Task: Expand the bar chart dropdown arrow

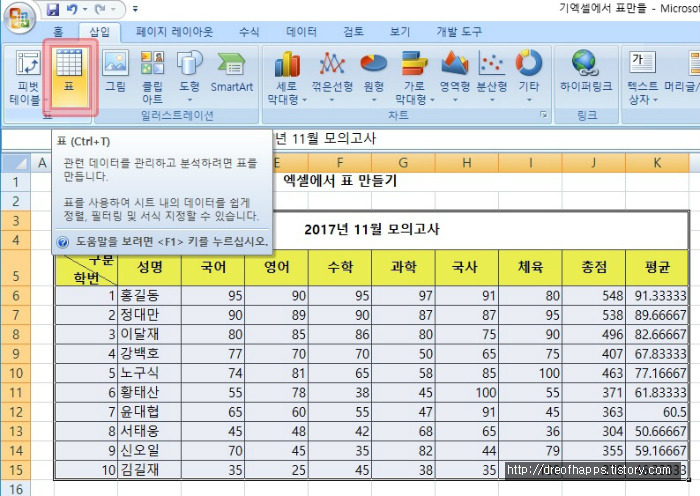Action: point(432,100)
